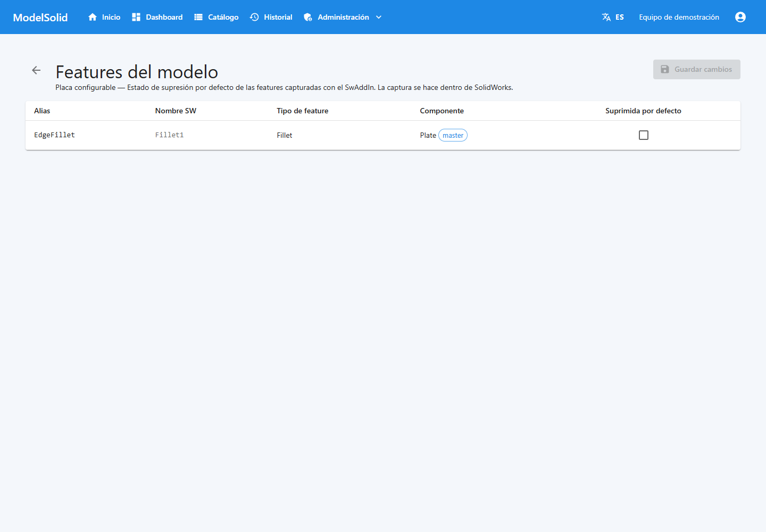The width and height of the screenshot is (766, 532).
Task: Click the Equipo de demostración team label
Action: click(679, 17)
